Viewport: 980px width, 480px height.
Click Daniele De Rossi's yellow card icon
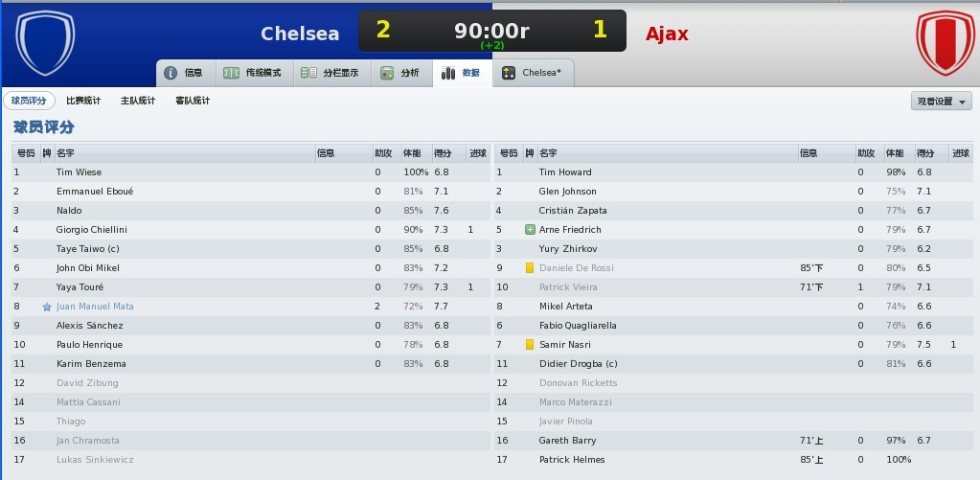click(x=529, y=268)
